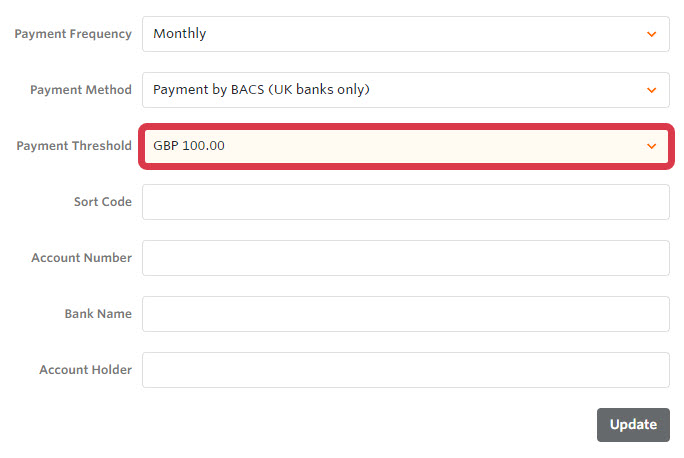This screenshot has width=684, height=458.
Task: Click the Payment Frequency label
Action: click(73, 34)
